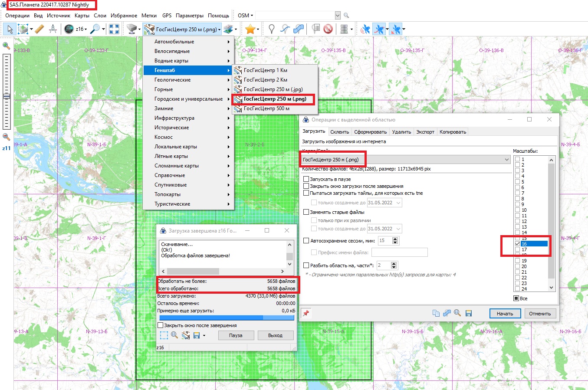588x390 pixels.
Task: Click the hide all placemarks red icon
Action: 328,29
